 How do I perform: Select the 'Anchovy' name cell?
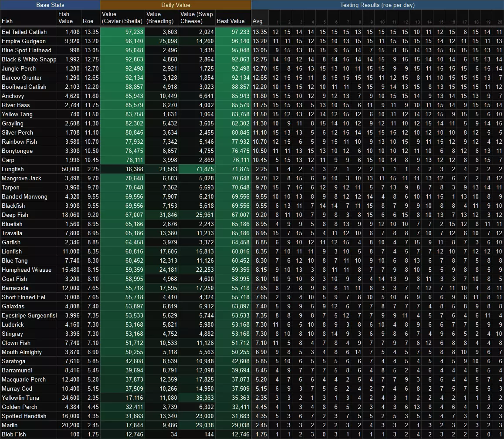point(29,96)
